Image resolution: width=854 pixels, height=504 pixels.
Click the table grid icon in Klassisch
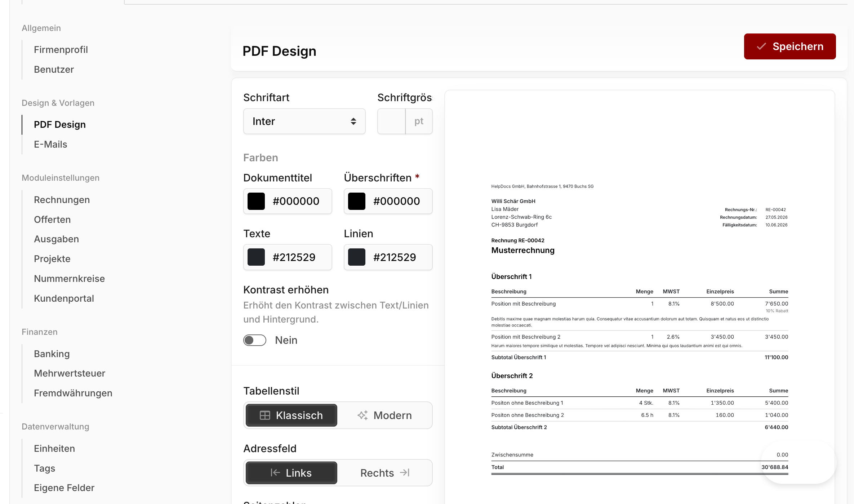coord(265,415)
